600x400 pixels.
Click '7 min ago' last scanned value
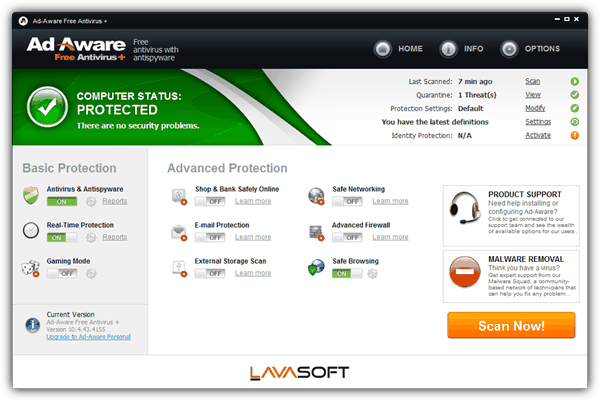475,82
